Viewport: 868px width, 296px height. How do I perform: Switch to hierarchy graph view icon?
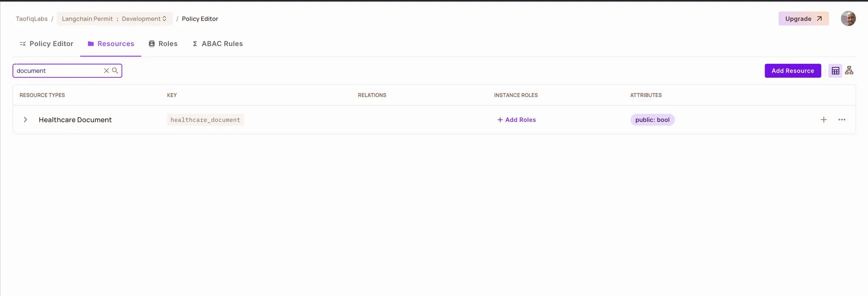[x=849, y=71]
